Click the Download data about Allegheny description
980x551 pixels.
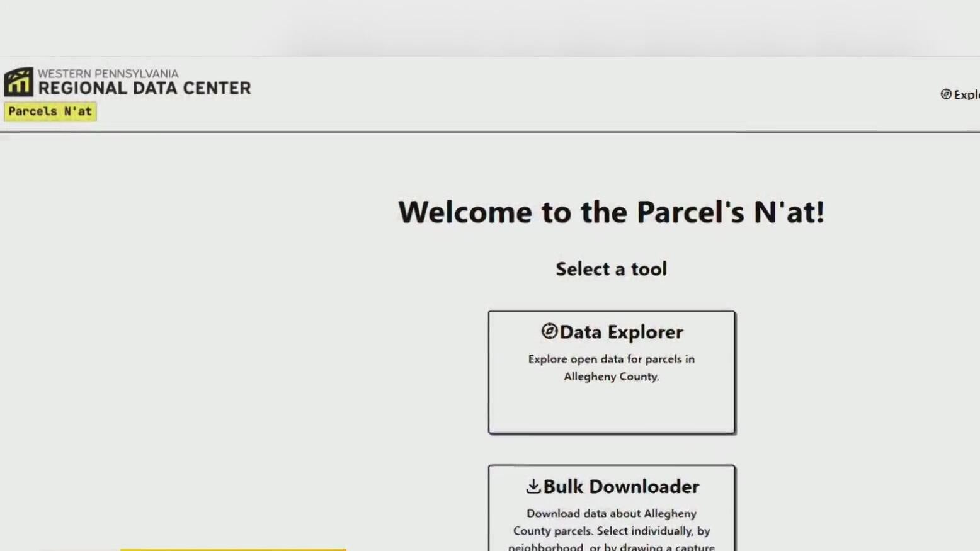(612, 530)
